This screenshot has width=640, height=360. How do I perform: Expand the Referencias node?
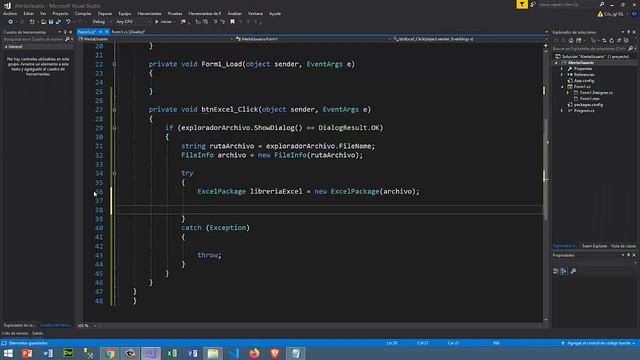coord(562,75)
